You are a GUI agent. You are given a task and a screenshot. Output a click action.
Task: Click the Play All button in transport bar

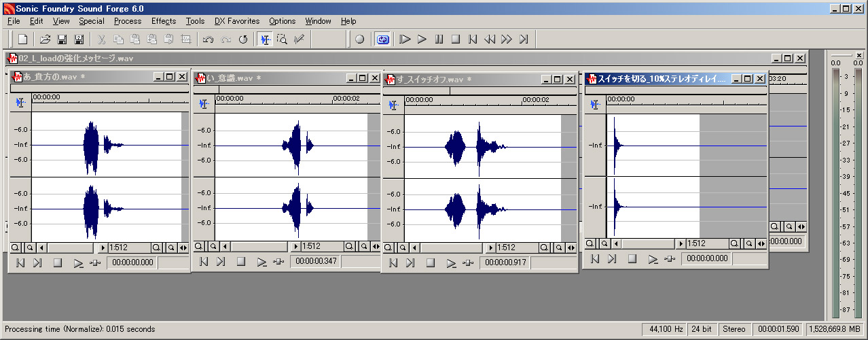[405, 39]
